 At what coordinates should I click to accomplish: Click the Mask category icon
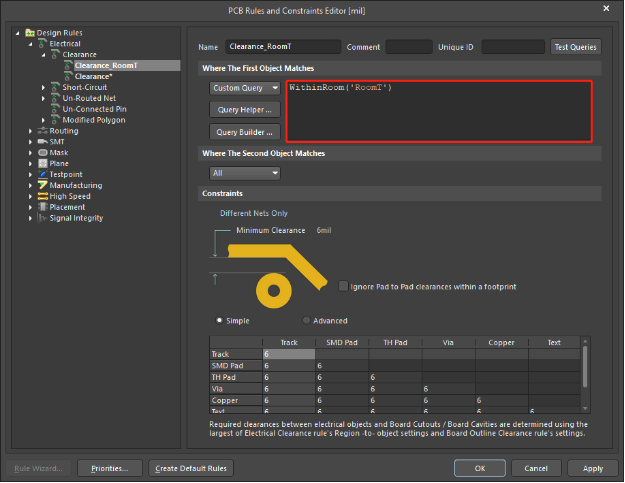tap(43, 153)
